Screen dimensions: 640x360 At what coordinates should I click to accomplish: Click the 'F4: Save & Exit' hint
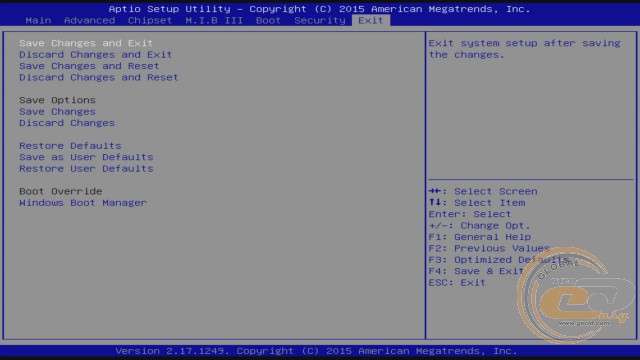coord(476,272)
